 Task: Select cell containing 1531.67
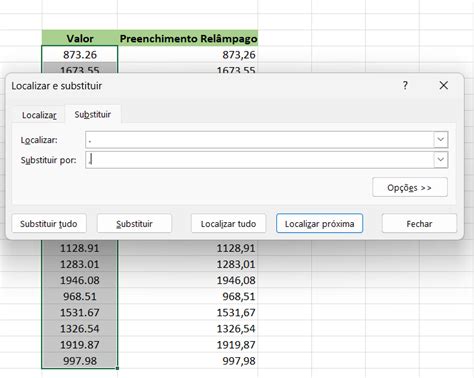[x=80, y=312]
